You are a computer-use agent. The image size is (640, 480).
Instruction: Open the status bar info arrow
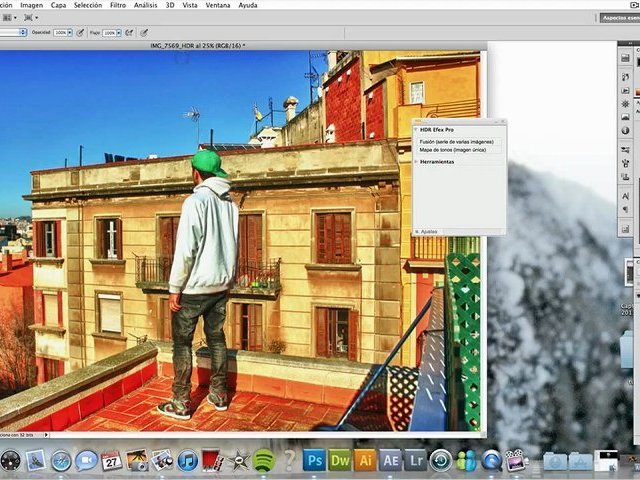pyautogui.click(x=46, y=435)
